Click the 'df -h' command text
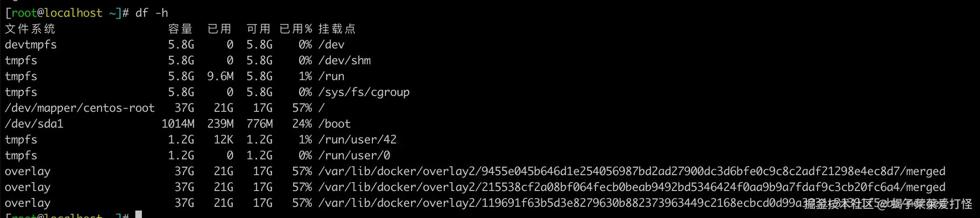This screenshot has width=980, height=218. click(152, 13)
